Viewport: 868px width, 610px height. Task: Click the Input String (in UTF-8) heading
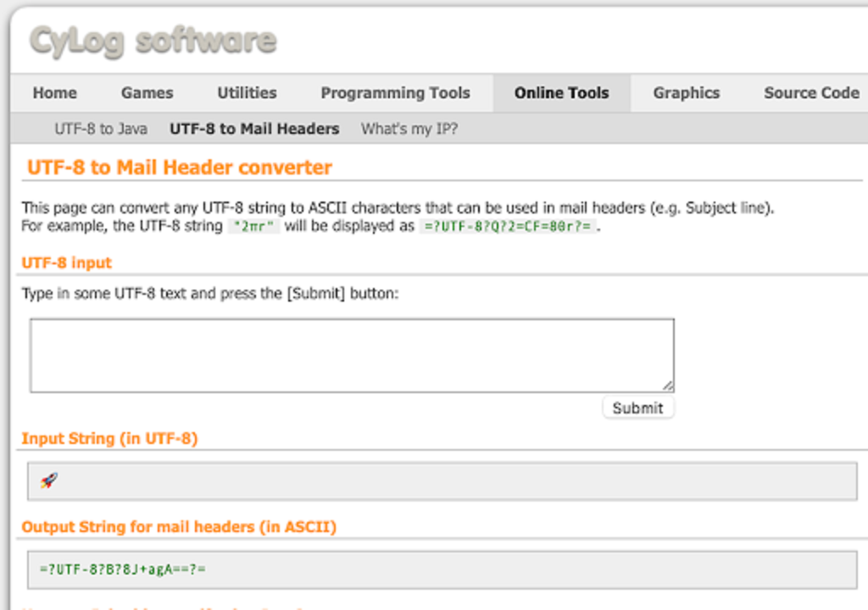coord(109,439)
